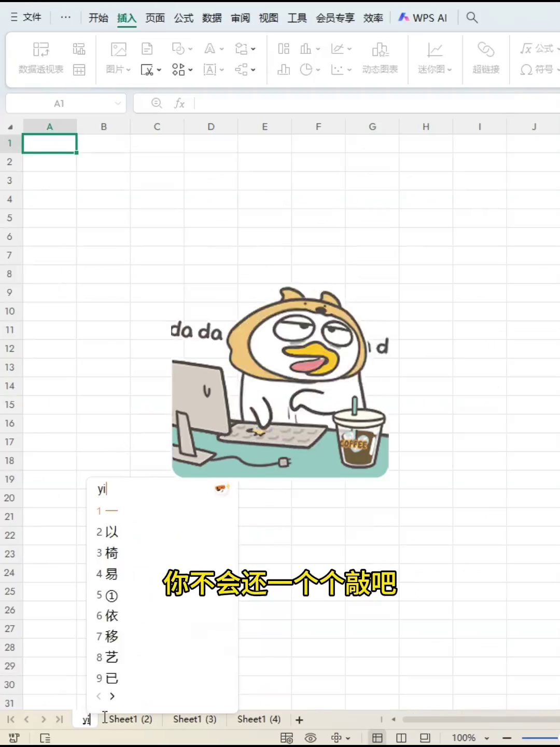Open the screenshot scissors dropdown

pos(151,70)
